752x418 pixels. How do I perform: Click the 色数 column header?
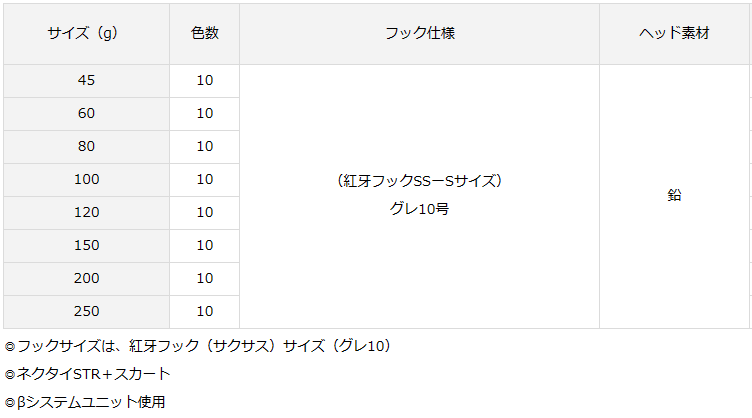pyautogui.click(x=205, y=34)
